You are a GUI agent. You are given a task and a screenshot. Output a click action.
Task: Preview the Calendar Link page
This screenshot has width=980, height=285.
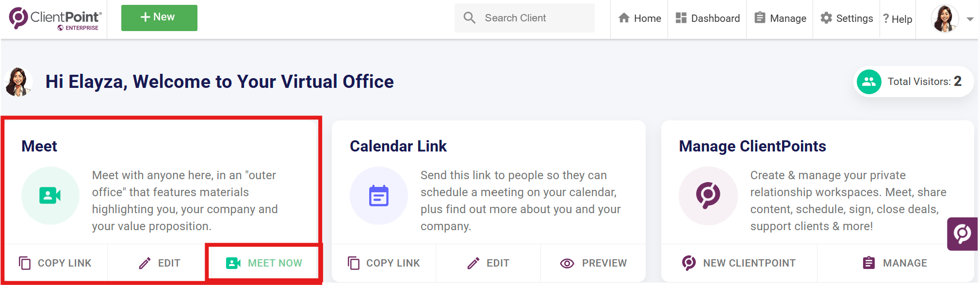593,263
